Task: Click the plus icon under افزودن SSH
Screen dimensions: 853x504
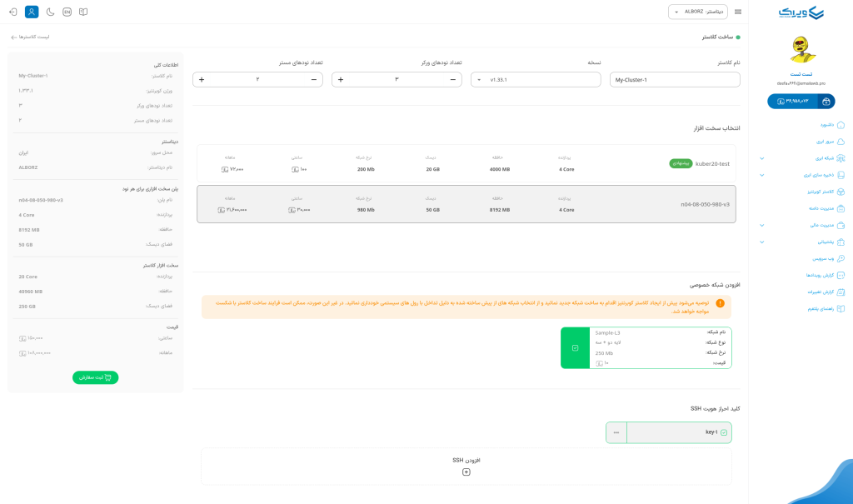Action: (466, 472)
